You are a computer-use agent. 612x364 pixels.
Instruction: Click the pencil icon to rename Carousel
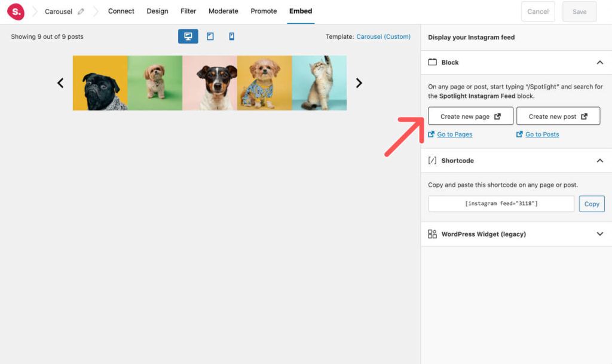coord(82,11)
